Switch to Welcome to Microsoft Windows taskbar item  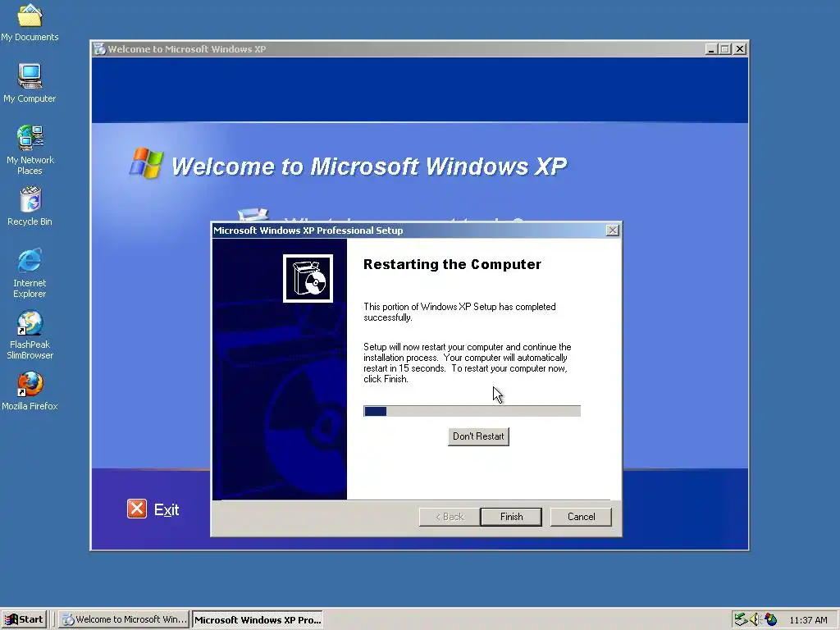click(x=125, y=619)
